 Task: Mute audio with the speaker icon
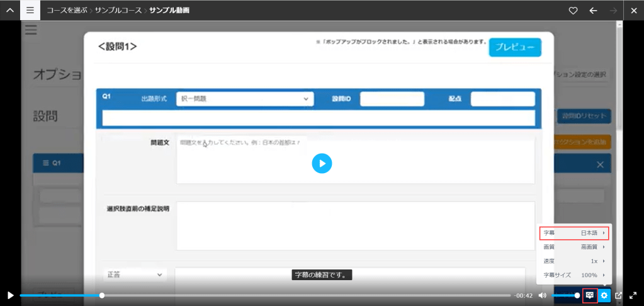[543, 295]
